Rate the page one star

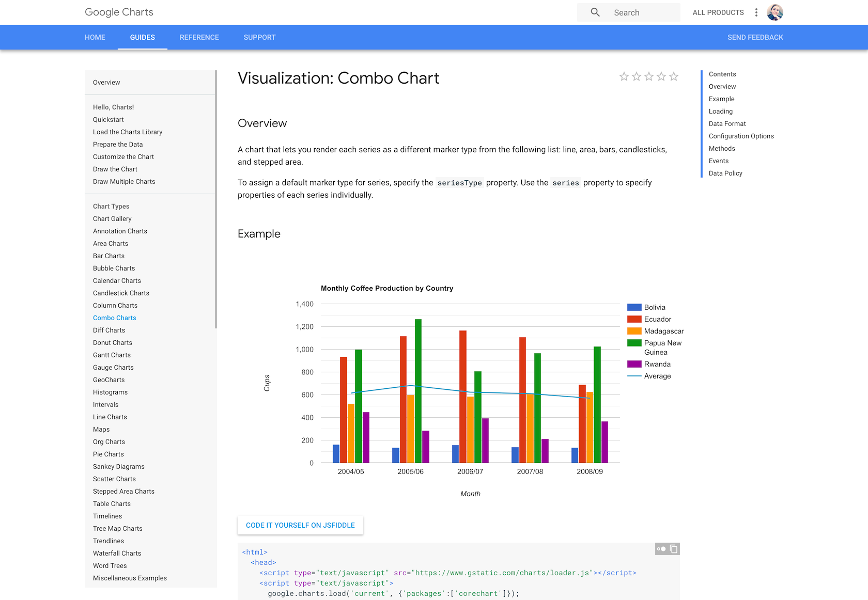[x=624, y=77]
